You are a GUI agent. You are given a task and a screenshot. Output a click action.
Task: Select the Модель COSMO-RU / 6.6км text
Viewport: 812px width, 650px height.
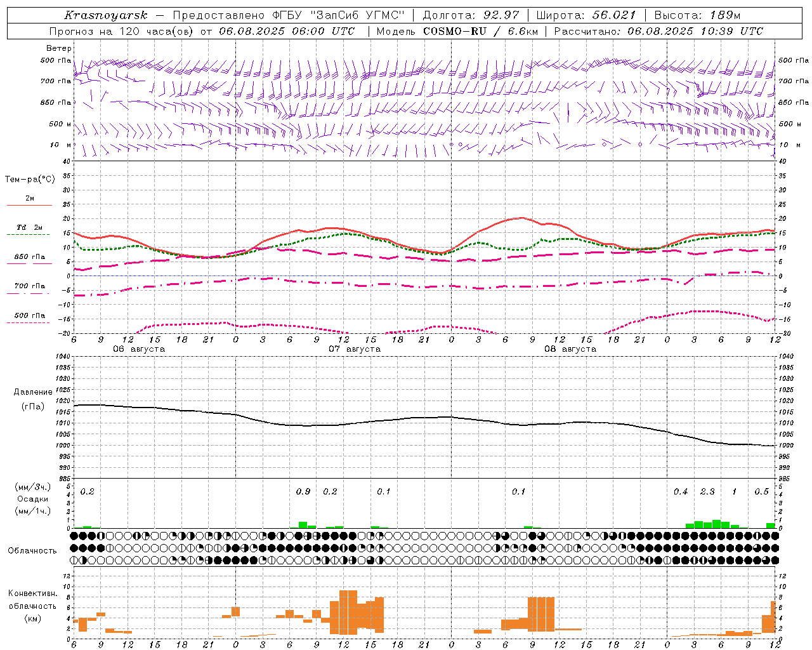click(x=457, y=31)
